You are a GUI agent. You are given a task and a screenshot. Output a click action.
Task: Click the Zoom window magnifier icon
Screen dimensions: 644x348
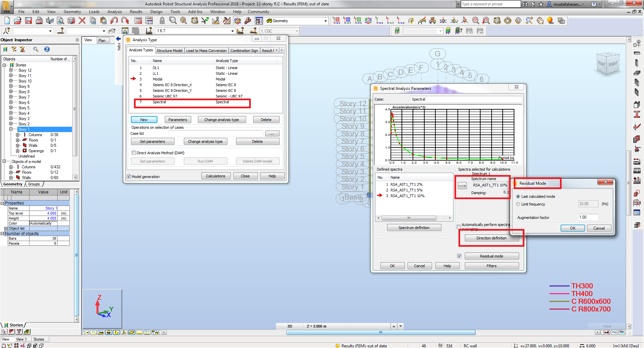[x=173, y=21]
